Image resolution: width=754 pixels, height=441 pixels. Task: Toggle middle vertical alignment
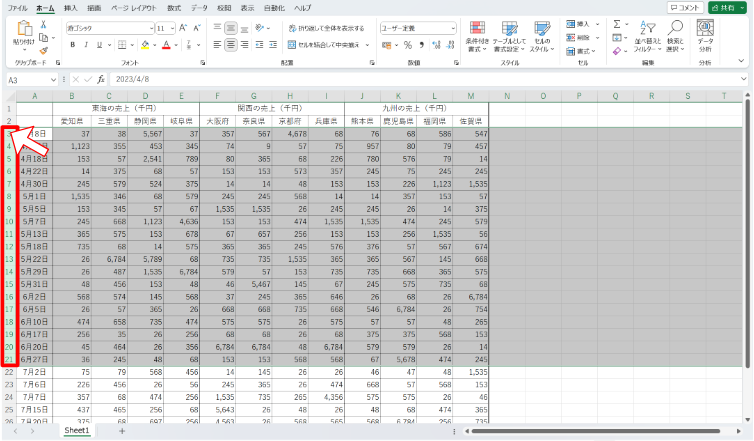coord(231,28)
